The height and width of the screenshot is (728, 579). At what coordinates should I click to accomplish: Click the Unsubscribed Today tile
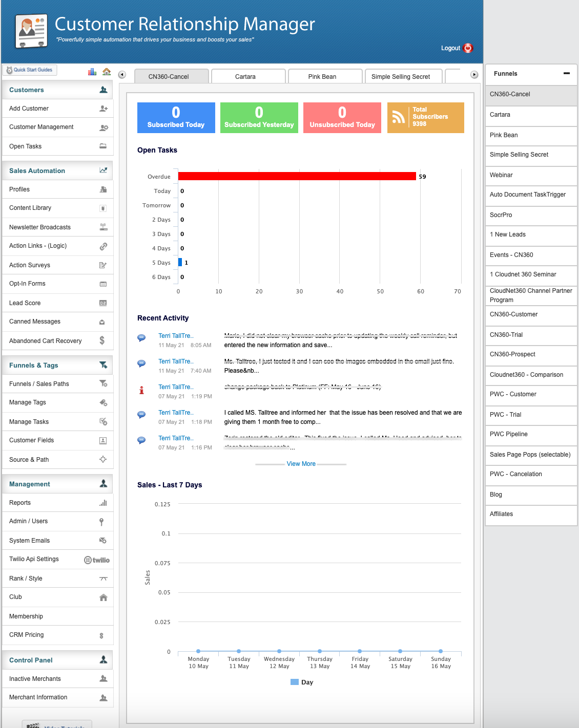coord(342,118)
